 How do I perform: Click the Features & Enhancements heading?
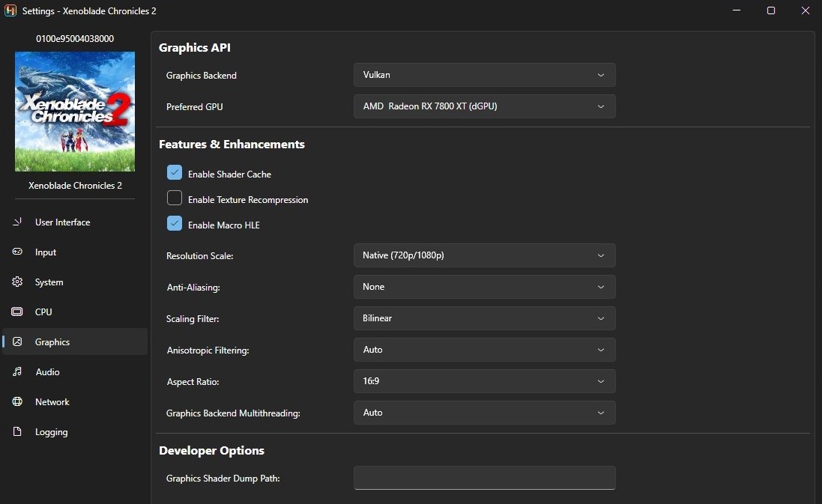click(x=232, y=144)
